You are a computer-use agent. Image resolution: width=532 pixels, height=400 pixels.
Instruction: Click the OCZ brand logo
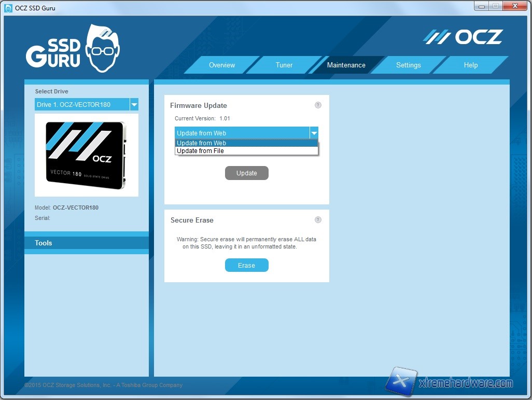coord(463,37)
